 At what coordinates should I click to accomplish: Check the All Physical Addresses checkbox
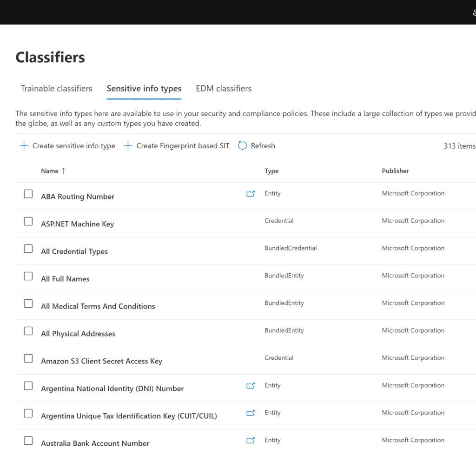(28, 331)
